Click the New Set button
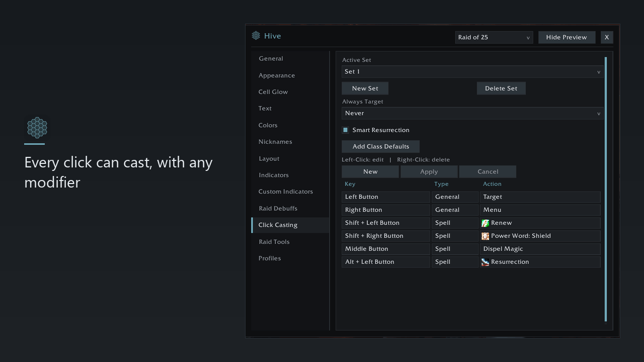 click(x=365, y=88)
